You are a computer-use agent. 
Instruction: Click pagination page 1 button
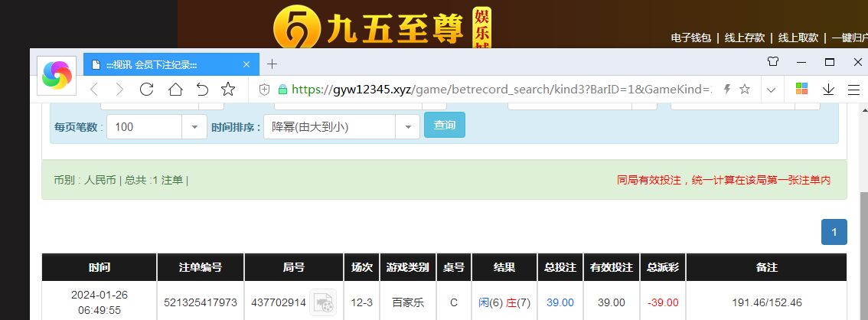click(x=834, y=231)
